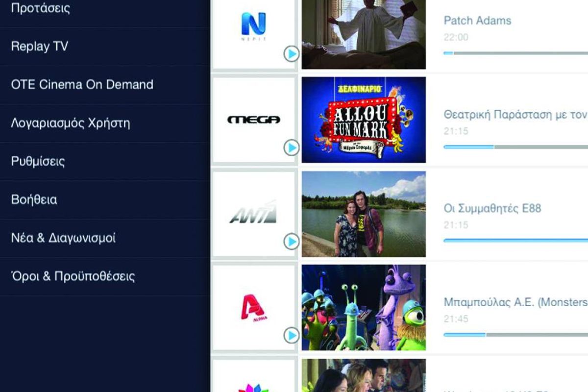Play the Allou Fun Park theater show
Viewport: 588px width, 392px height.
point(293,147)
